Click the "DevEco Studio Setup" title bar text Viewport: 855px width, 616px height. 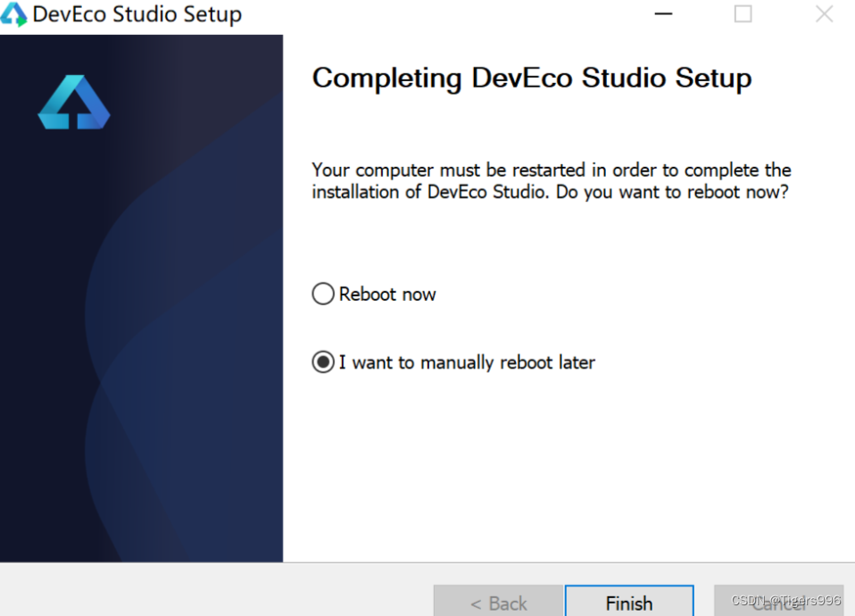pos(137,15)
